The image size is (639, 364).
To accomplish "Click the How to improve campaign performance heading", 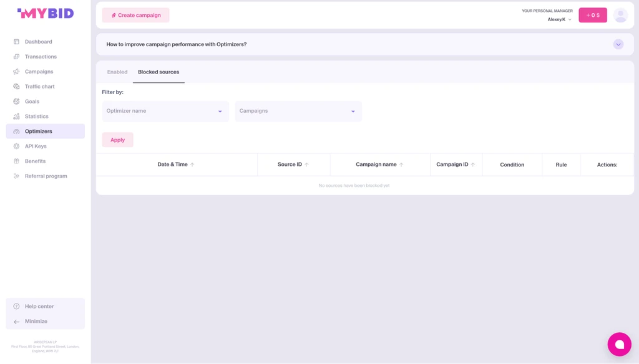I will point(177,44).
